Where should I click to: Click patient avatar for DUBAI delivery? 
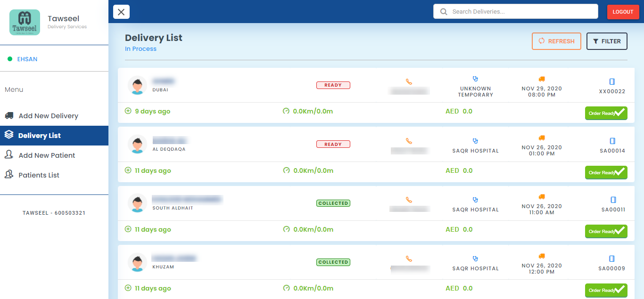point(137,85)
